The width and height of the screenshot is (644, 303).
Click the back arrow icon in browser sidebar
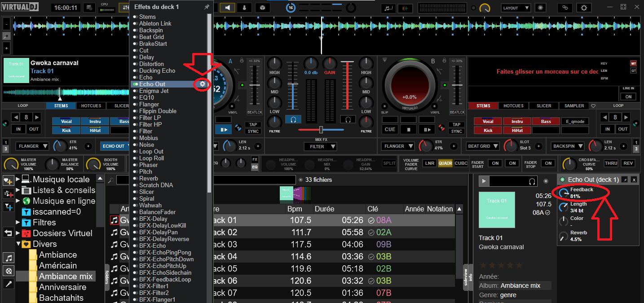[x=8, y=233]
